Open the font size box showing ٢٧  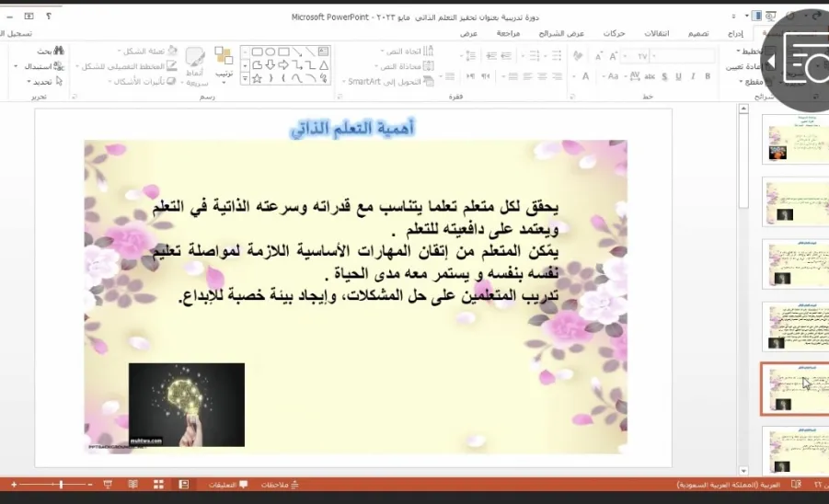click(x=637, y=56)
